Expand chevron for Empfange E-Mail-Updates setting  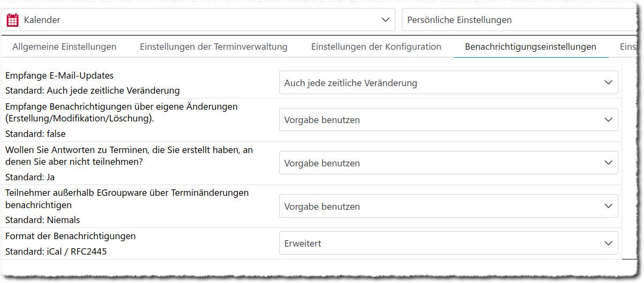608,83
